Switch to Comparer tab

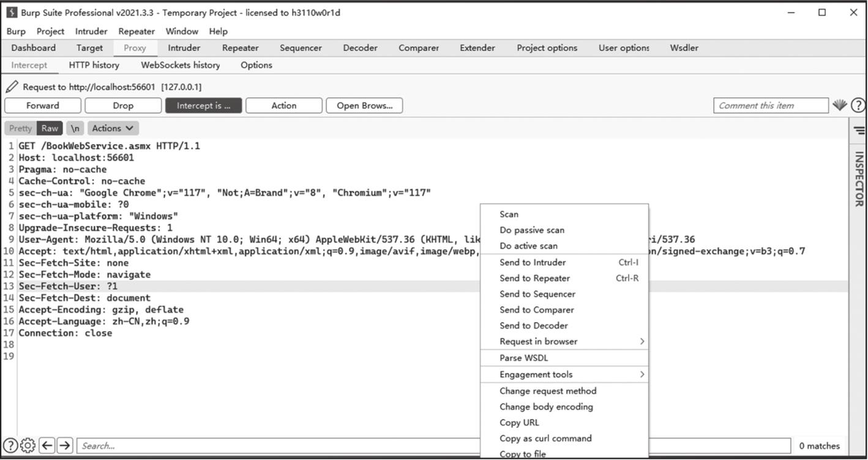point(419,48)
